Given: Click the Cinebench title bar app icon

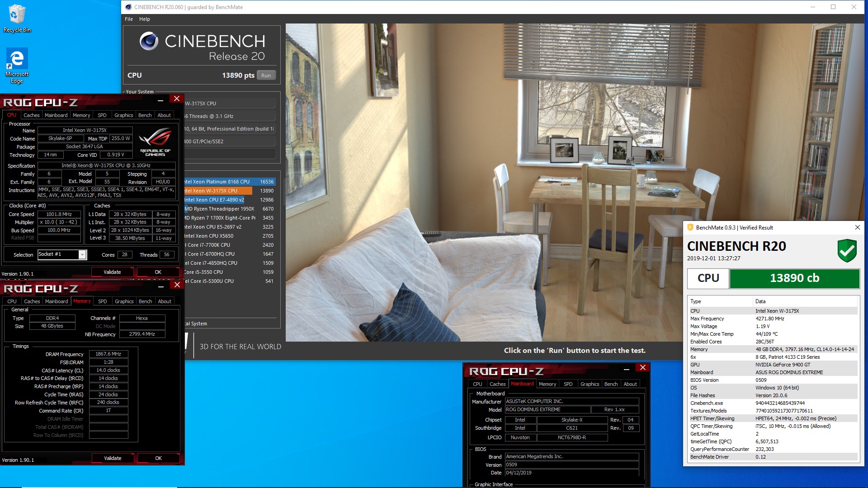Looking at the screenshot, I should [128, 7].
